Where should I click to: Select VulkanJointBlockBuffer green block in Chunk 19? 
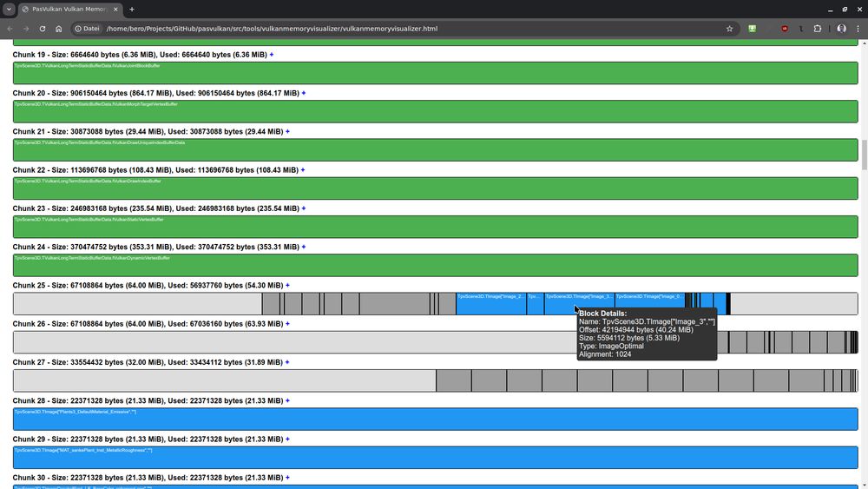[435, 73]
